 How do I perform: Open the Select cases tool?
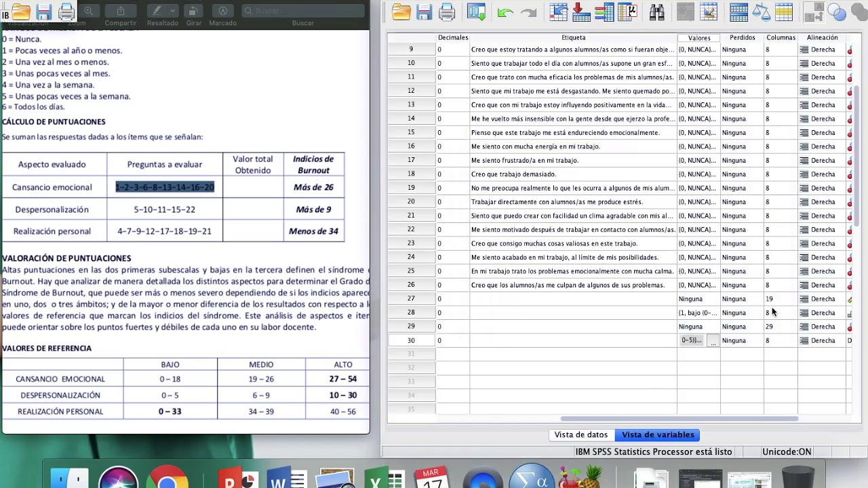[x=784, y=12]
